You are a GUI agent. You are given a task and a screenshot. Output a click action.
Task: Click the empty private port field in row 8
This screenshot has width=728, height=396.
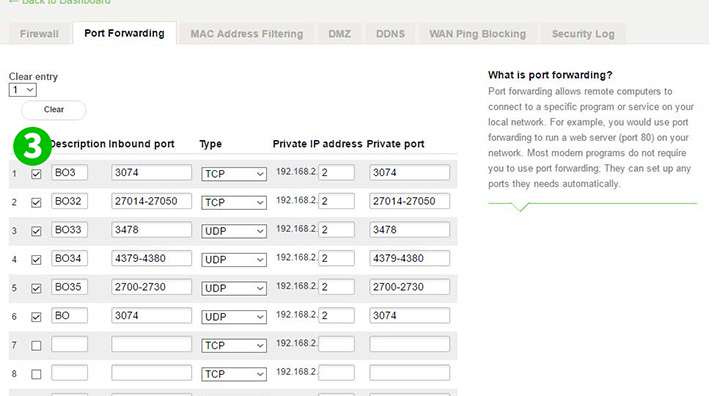click(410, 373)
